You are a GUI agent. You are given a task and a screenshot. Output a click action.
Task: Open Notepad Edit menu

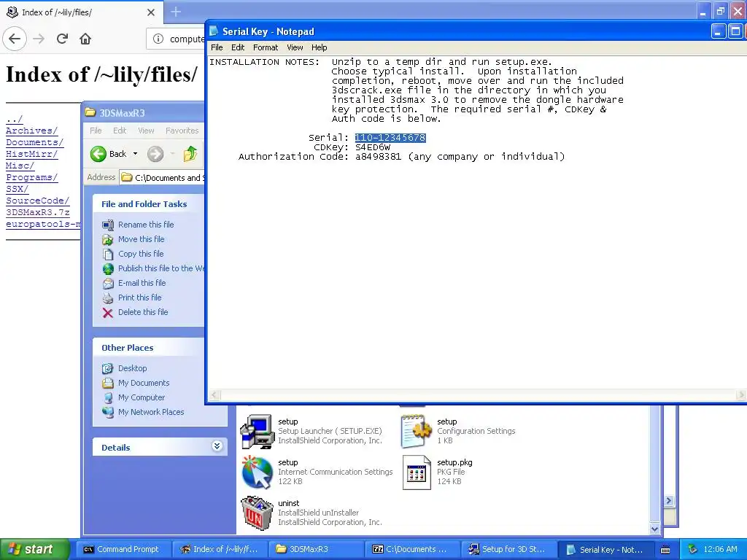point(238,47)
